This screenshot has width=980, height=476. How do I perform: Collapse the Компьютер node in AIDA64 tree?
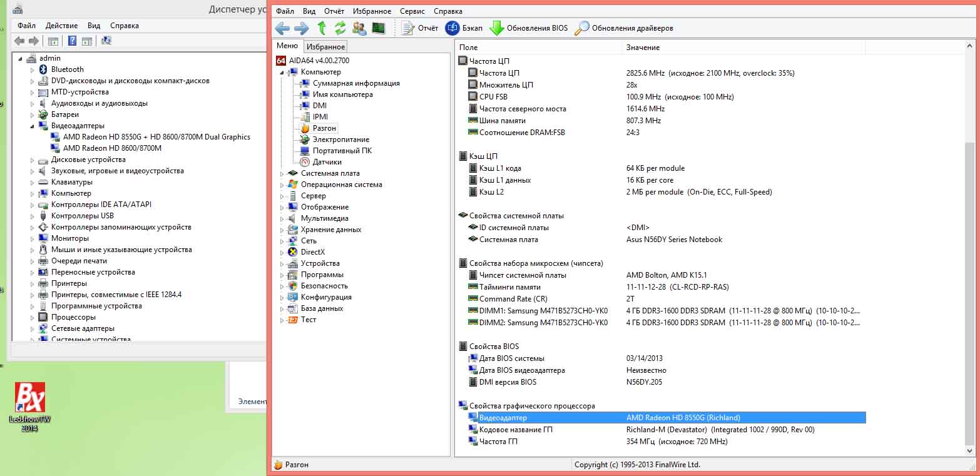pos(282,72)
